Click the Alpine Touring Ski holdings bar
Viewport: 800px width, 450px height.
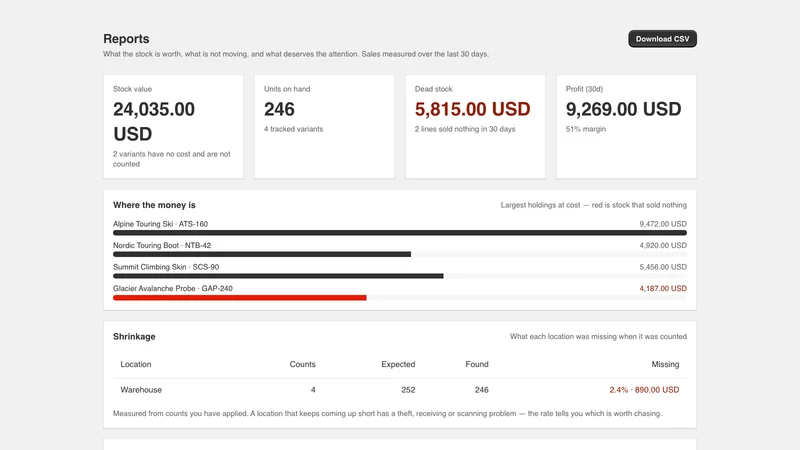click(400, 233)
